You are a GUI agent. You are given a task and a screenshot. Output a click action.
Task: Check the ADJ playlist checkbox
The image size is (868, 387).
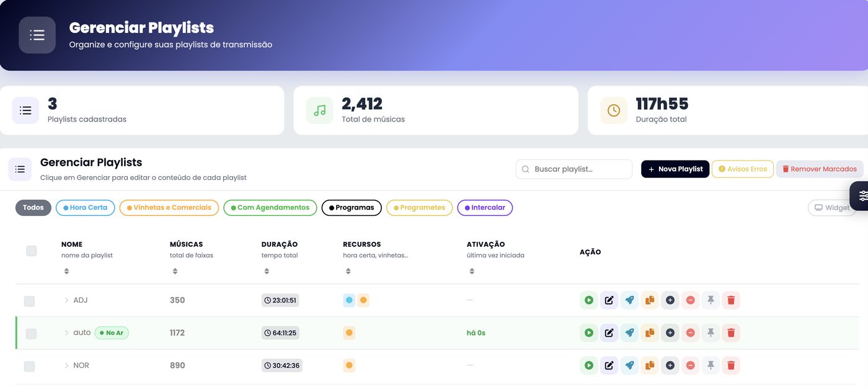(x=29, y=301)
